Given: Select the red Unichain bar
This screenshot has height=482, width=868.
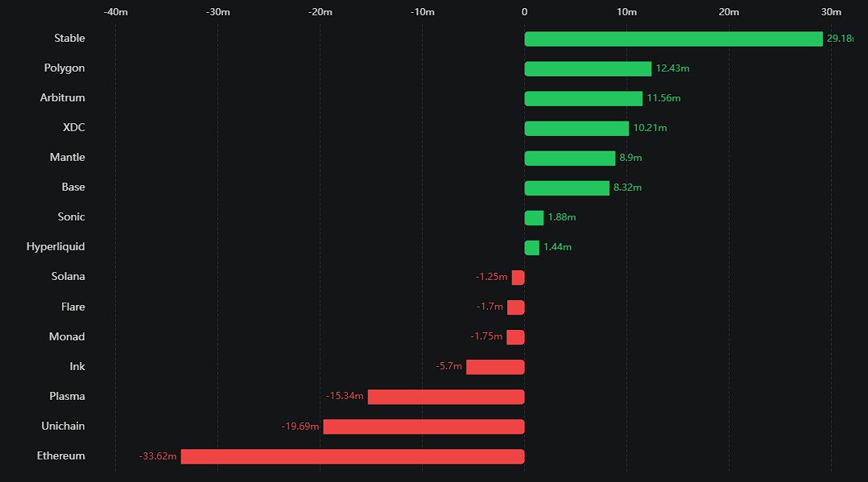Looking at the screenshot, I should click(x=424, y=426).
